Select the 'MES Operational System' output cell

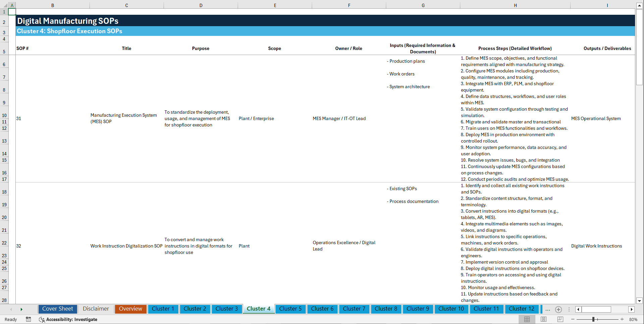596,118
